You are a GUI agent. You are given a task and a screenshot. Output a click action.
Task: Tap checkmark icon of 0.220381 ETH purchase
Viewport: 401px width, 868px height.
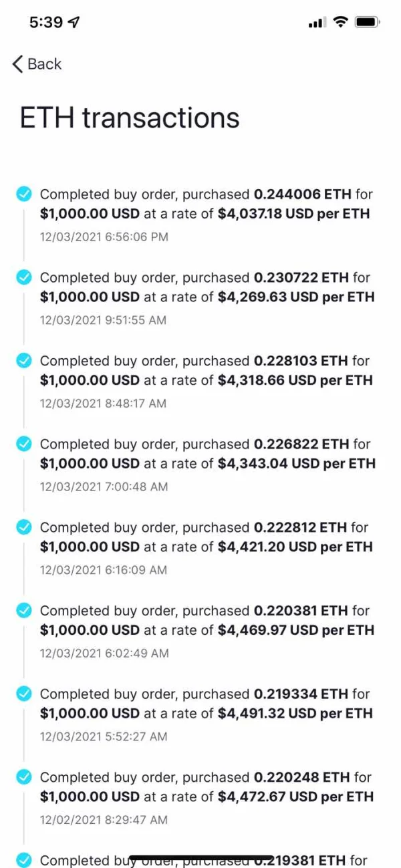[24, 610]
